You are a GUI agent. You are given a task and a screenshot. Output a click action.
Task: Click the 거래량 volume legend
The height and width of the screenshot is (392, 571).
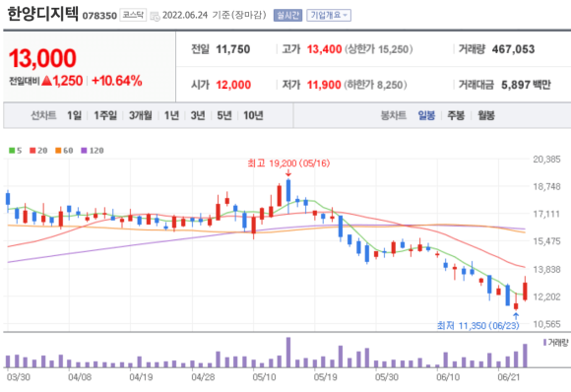[555, 343]
